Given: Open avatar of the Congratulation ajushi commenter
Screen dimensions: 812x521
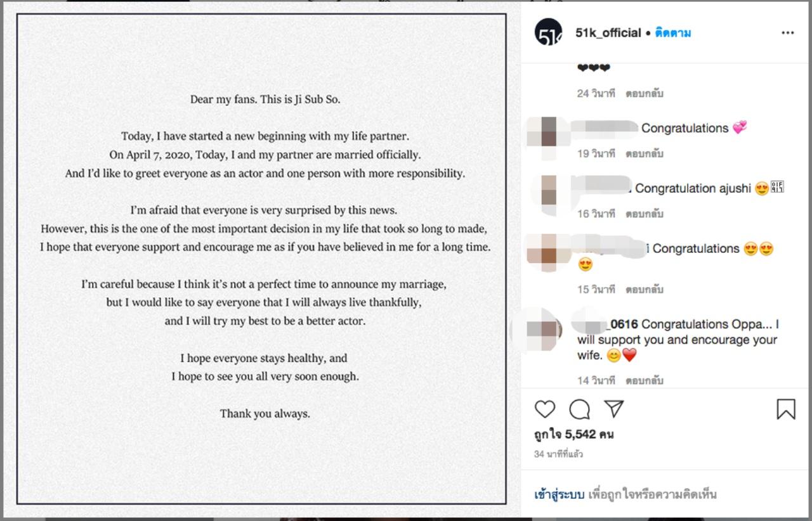Looking at the screenshot, I should point(549,189).
